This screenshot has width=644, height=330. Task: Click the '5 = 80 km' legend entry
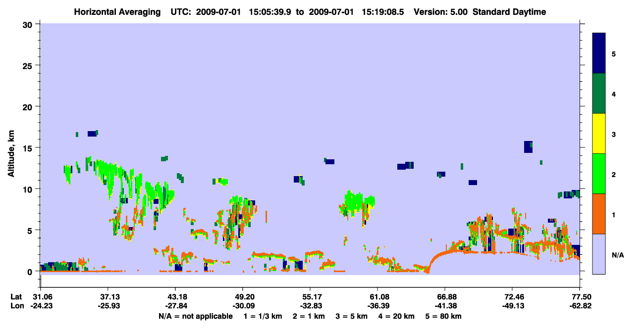tap(442, 316)
